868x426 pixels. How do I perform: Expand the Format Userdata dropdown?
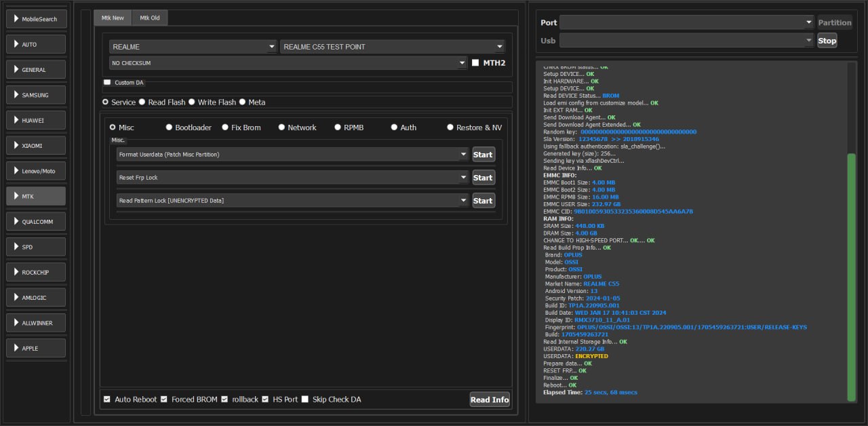tap(292, 154)
